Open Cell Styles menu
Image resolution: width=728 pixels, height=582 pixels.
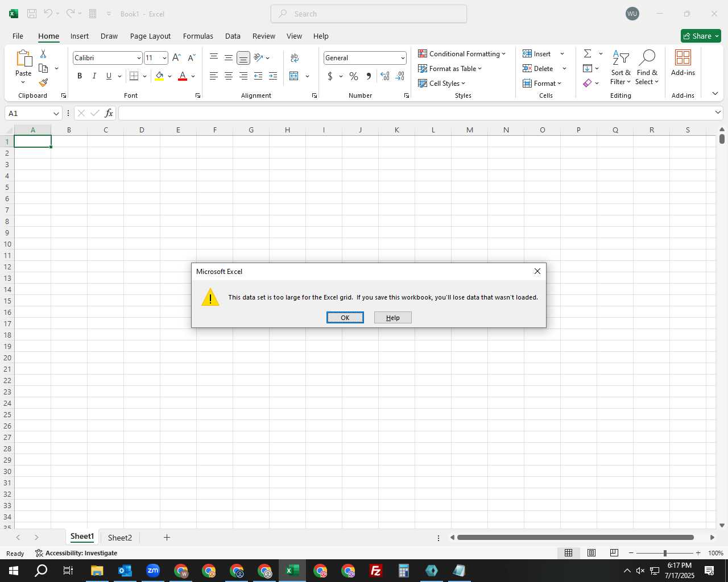[x=441, y=83]
